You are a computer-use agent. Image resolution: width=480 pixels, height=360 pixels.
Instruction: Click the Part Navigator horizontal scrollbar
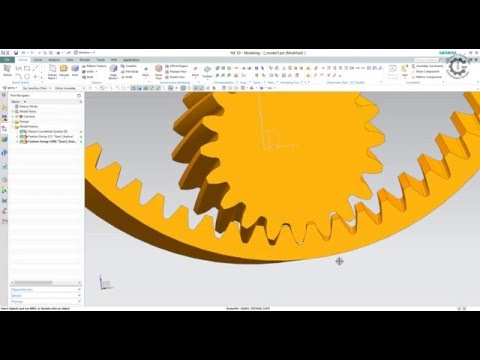[x=45, y=283]
